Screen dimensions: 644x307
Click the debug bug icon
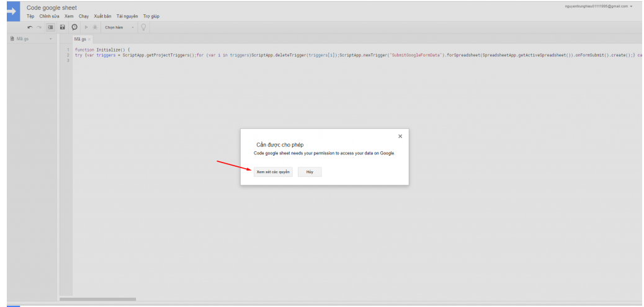(95, 27)
